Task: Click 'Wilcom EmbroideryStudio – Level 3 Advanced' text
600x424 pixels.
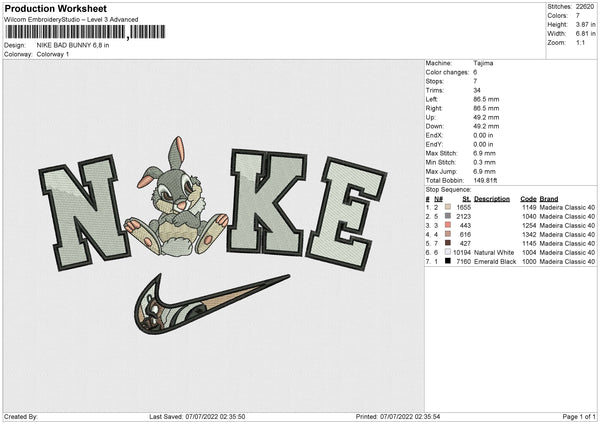Action: (71, 20)
